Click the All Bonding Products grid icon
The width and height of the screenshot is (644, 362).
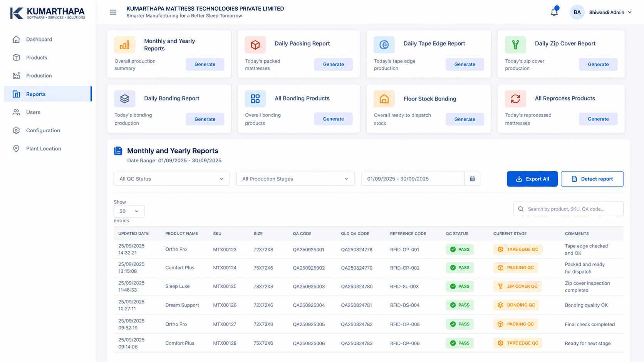(255, 99)
